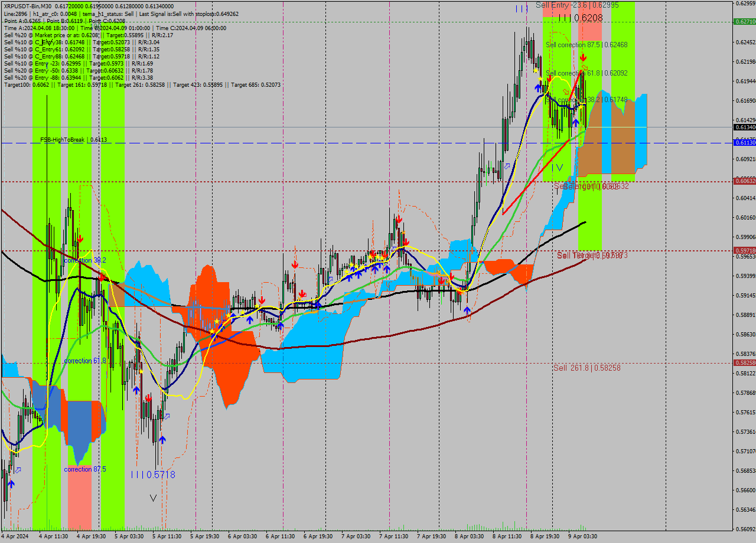The width and height of the screenshot is (756, 543).
Task: Click blue 0.61130 price tag
Action: [744, 142]
